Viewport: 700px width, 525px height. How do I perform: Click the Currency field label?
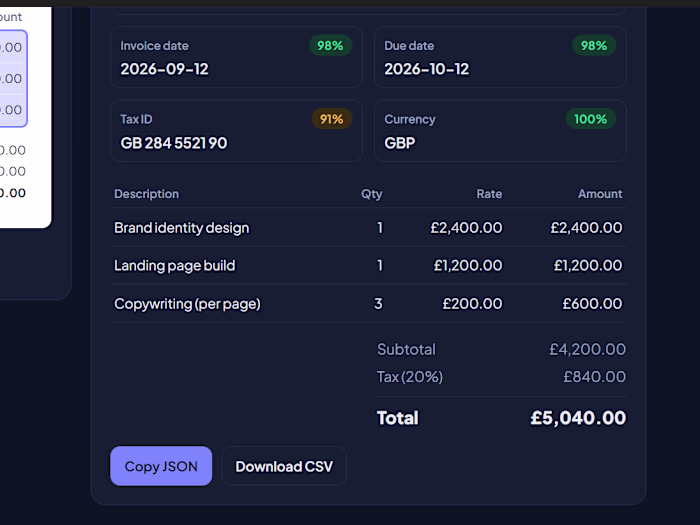click(x=410, y=120)
